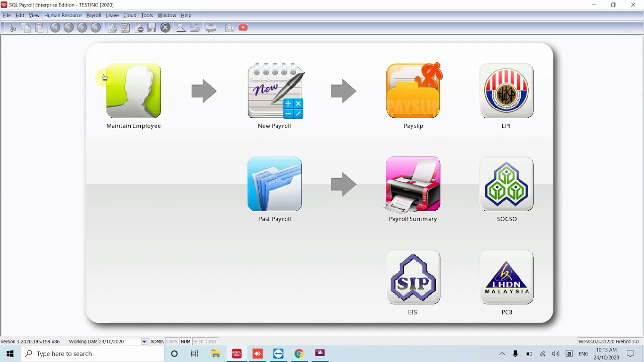Click the volume icon in system tray
The height and width of the screenshot is (362, 644).
pyautogui.click(x=555, y=354)
